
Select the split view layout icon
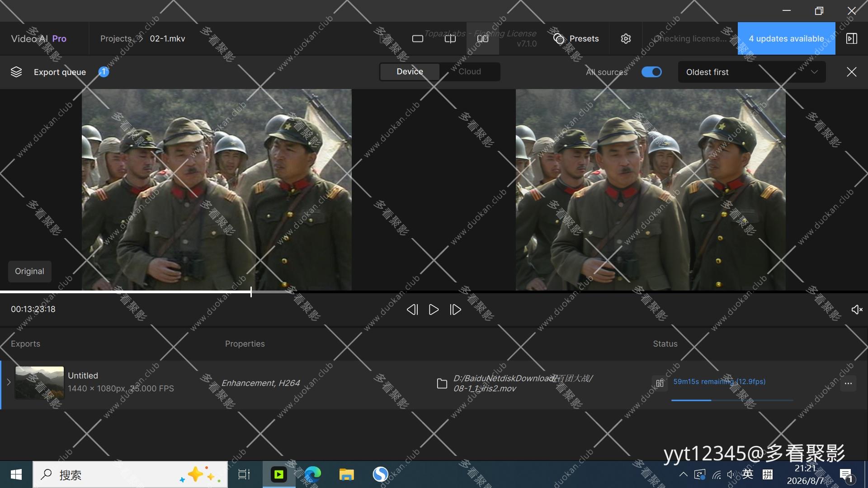coord(450,39)
